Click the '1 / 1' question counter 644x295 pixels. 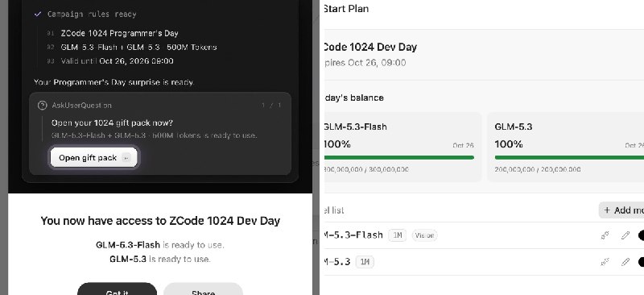click(x=271, y=106)
